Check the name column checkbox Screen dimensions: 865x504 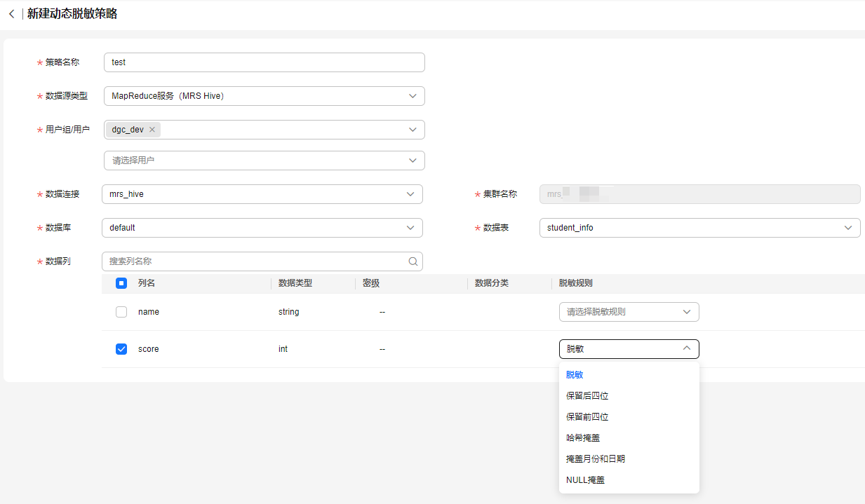click(121, 312)
